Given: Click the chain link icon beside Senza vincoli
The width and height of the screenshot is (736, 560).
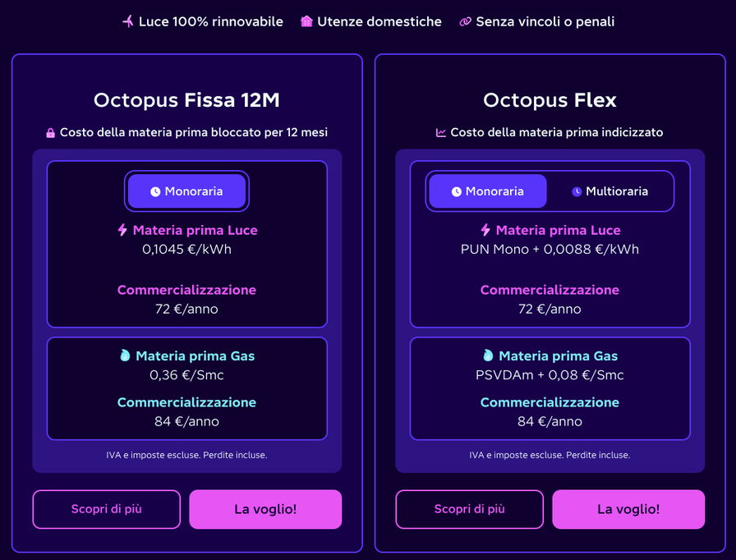Looking at the screenshot, I should (x=465, y=21).
